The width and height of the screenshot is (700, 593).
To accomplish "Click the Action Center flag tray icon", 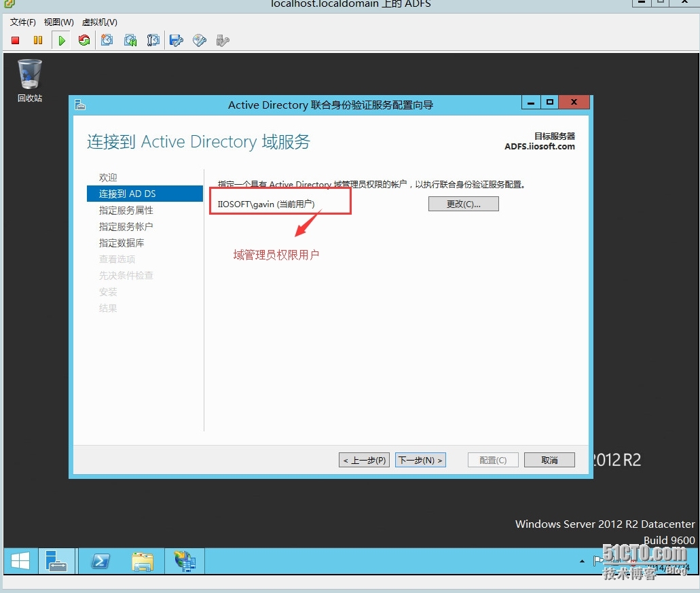I will pyautogui.click(x=596, y=561).
